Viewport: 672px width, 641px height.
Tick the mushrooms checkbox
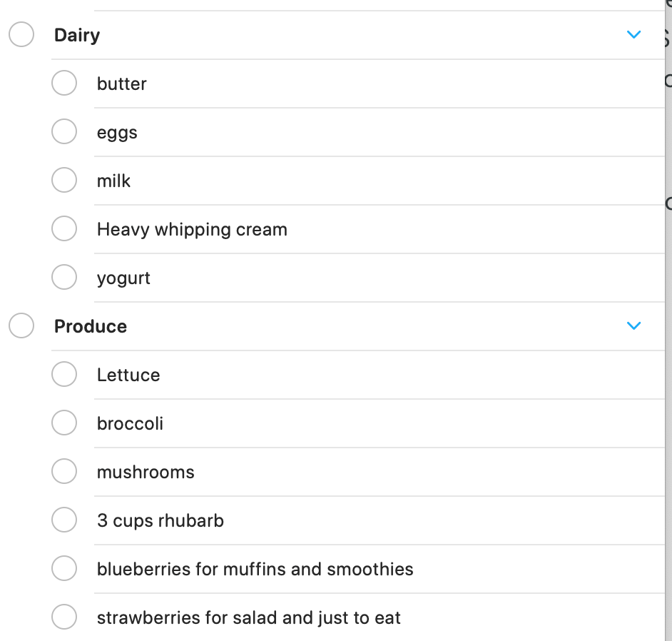pyautogui.click(x=64, y=472)
